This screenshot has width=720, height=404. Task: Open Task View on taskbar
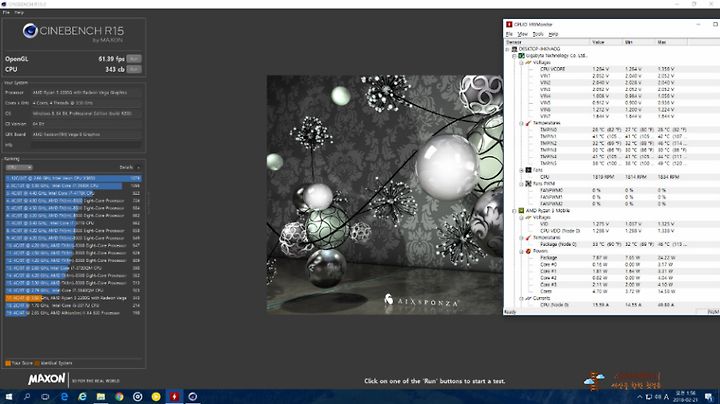coord(45,397)
